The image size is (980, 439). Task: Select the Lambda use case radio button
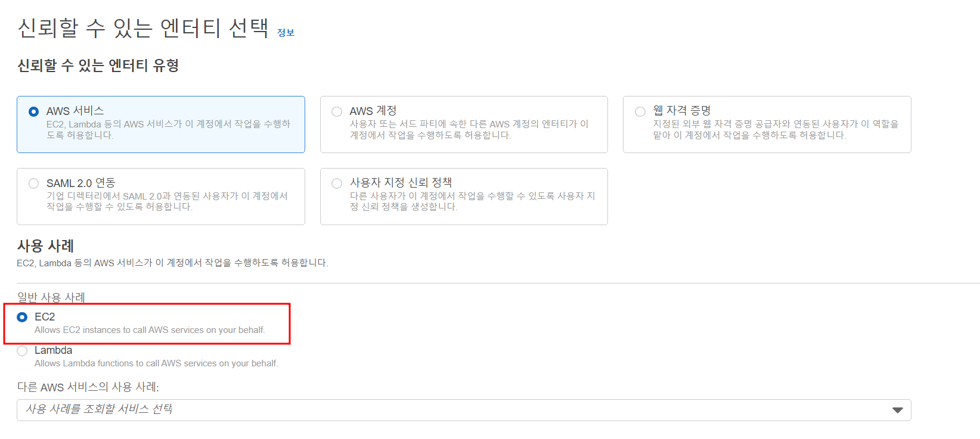[22, 351]
